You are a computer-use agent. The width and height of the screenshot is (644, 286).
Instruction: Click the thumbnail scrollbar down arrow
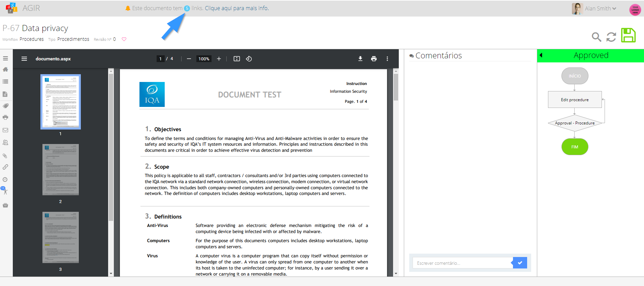(111, 274)
